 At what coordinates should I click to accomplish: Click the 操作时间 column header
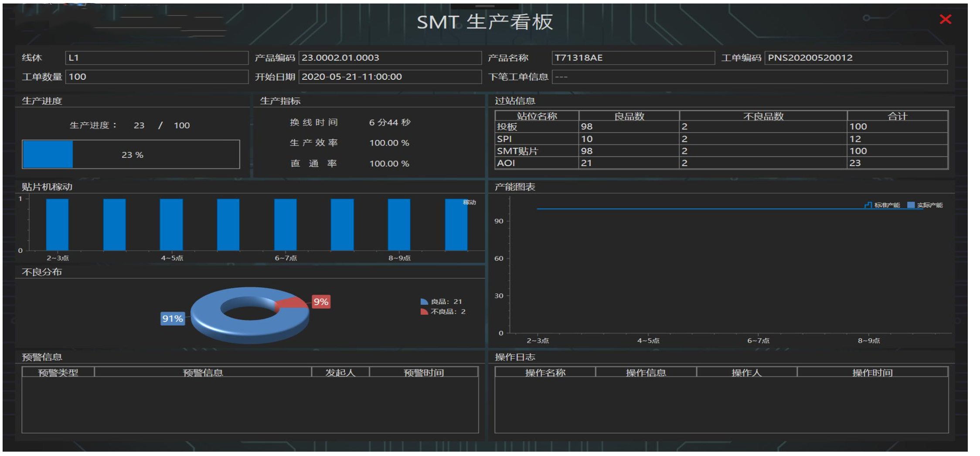[872, 372]
